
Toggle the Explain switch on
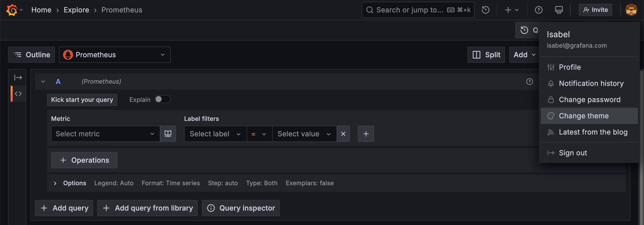tap(162, 99)
